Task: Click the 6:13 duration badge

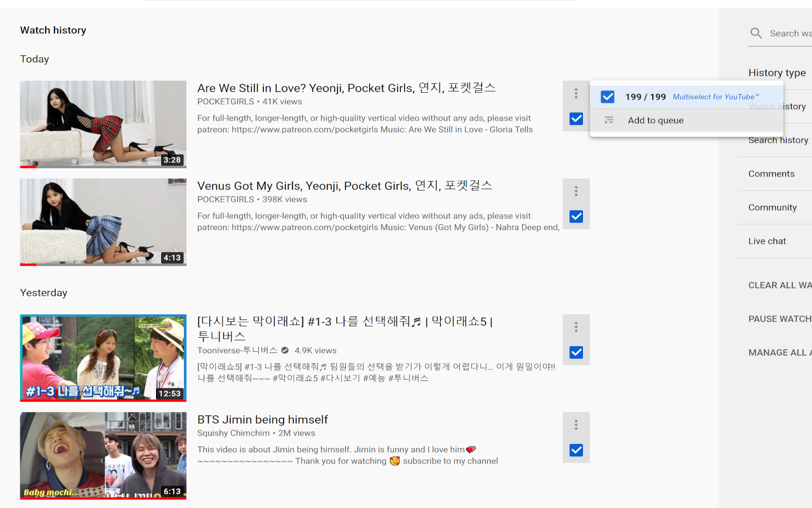Action: coord(172,491)
